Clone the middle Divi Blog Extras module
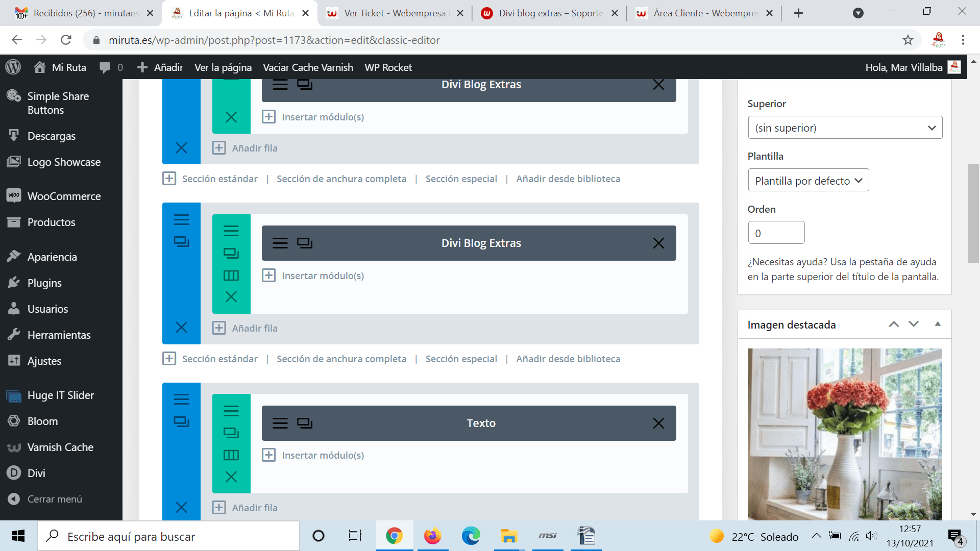 click(x=305, y=243)
